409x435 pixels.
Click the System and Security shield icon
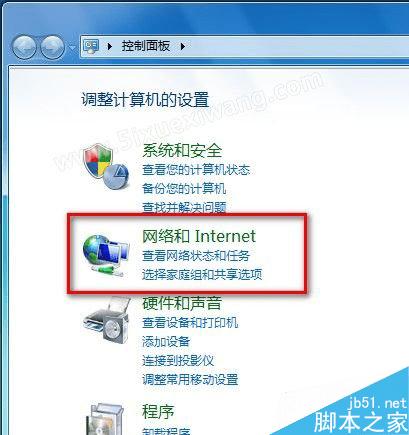106,166
